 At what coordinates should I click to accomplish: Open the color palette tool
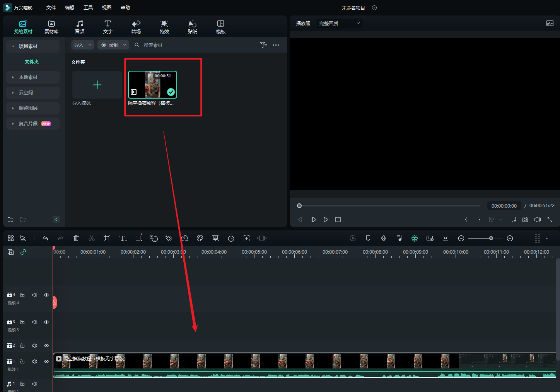[x=200, y=238]
